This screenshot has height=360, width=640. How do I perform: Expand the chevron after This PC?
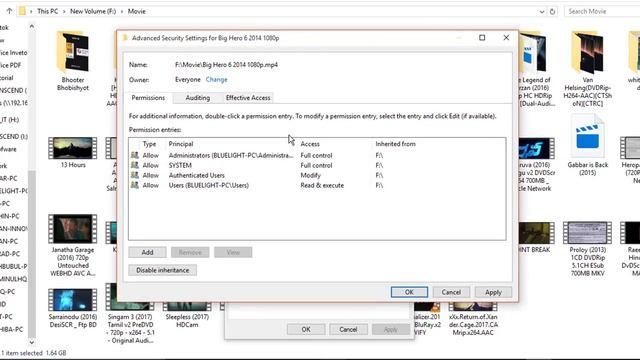[64, 11]
